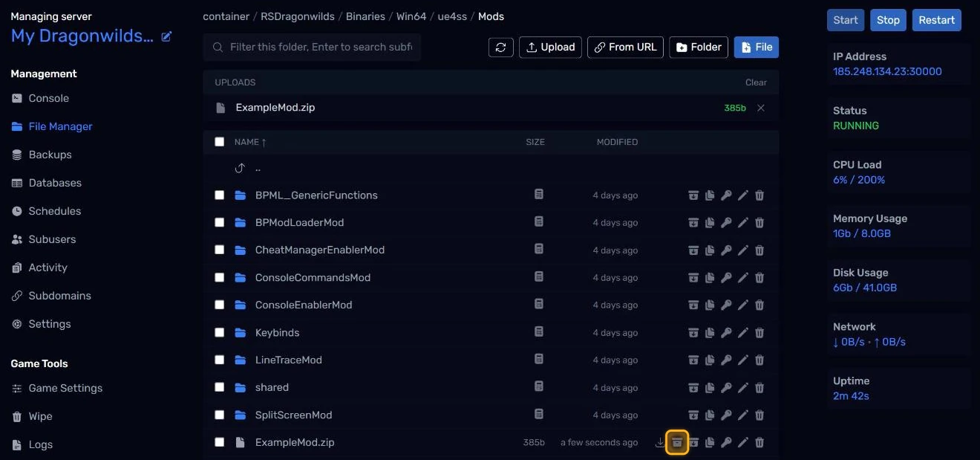The image size is (980, 460).
Task: Copy the LineTraceMod folder
Action: pyautogui.click(x=710, y=360)
